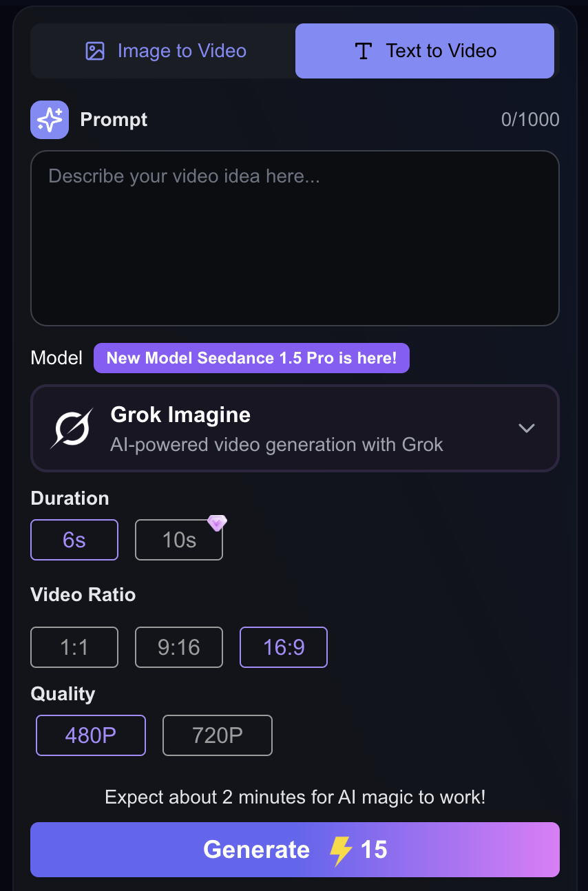Click the New Model Seedance 1.5 Pro banner
The height and width of the screenshot is (891, 588).
point(251,358)
